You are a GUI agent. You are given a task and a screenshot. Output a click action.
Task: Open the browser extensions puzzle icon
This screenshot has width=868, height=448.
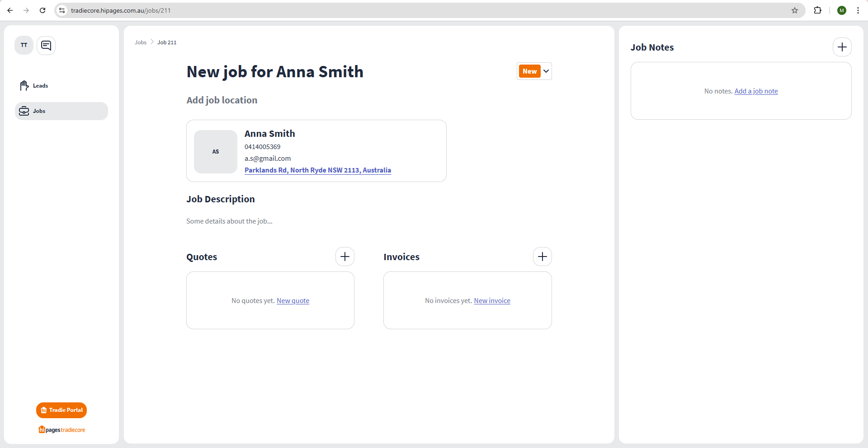[x=817, y=10]
